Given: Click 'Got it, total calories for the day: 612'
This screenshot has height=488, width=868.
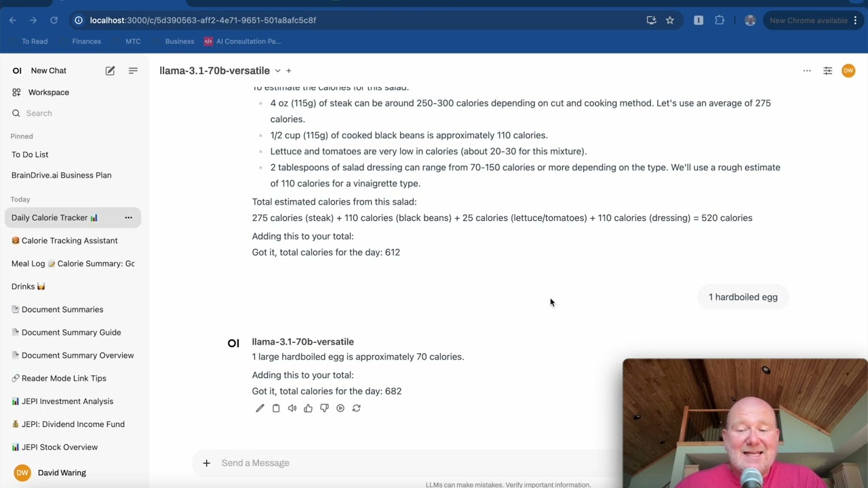Looking at the screenshot, I should [326, 252].
